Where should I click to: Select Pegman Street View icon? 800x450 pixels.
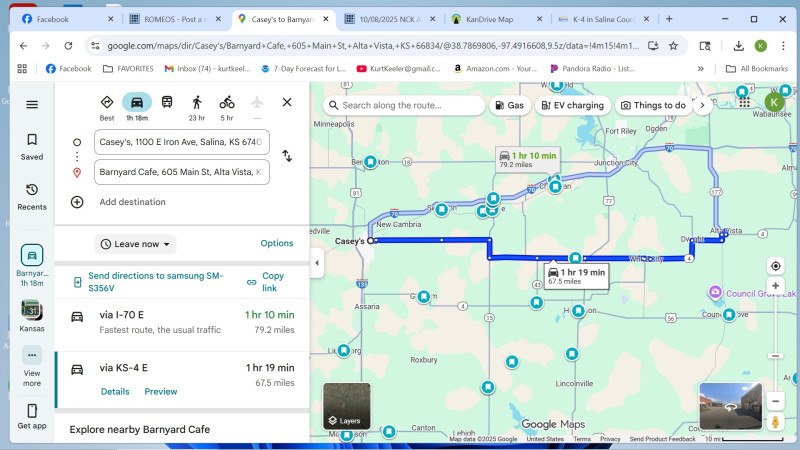(776, 422)
